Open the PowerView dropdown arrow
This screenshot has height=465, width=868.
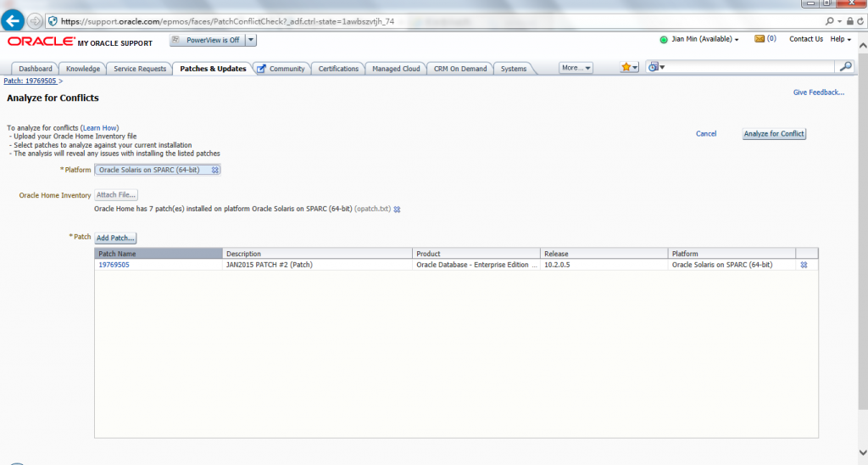point(251,40)
